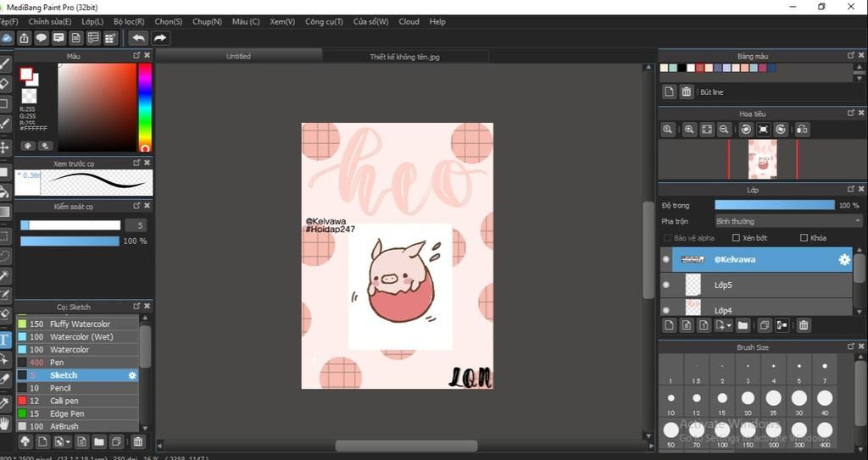Undock the Hoa tiêu navigator panel
The width and height of the screenshot is (868, 460).
851,113
